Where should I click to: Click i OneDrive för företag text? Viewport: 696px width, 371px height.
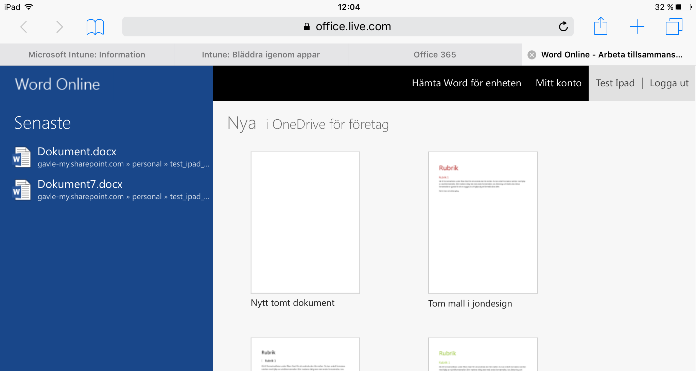coord(327,125)
